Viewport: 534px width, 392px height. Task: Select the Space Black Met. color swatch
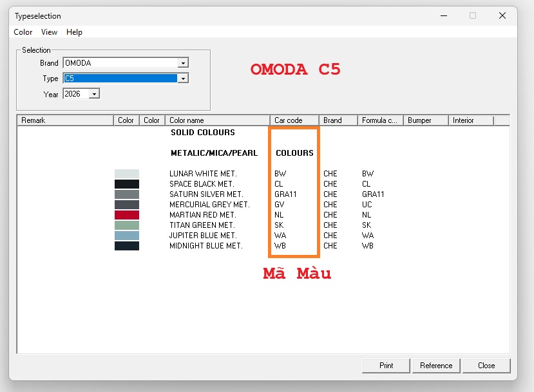pyautogui.click(x=127, y=184)
